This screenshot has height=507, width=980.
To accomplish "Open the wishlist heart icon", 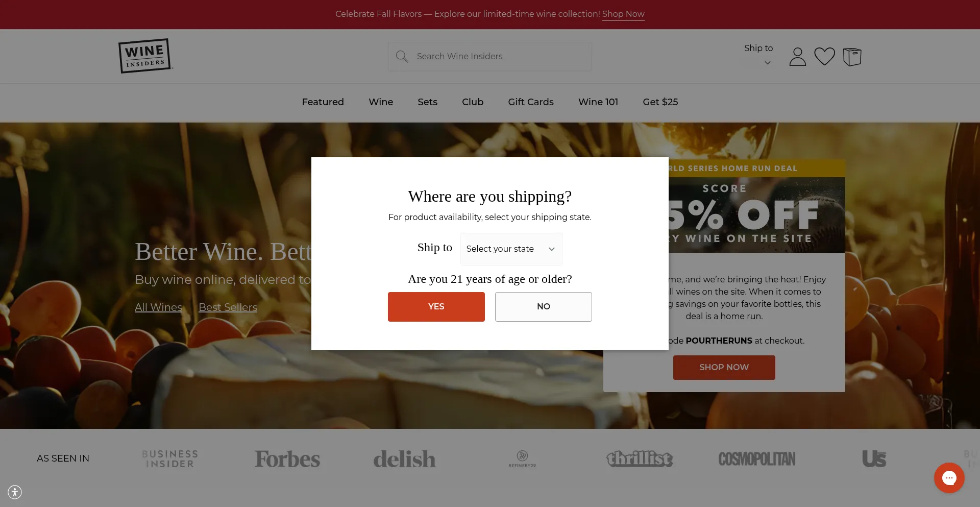I will coord(824,56).
